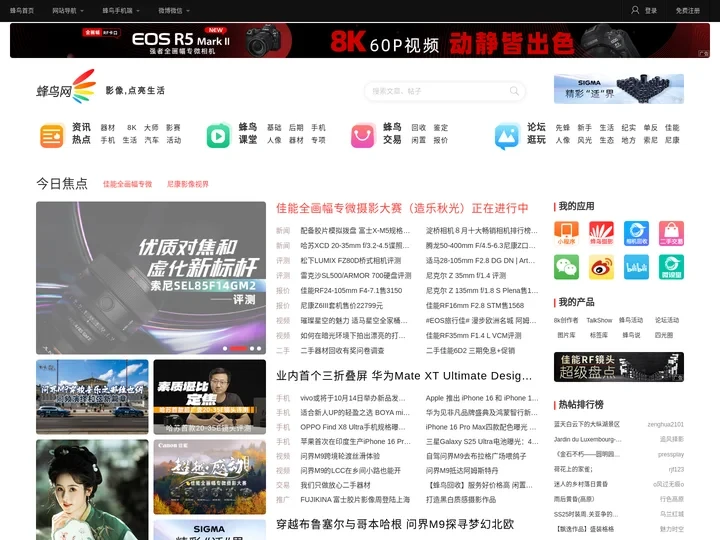
Task: Open 佳能全画幅专微摄影大赛 red headline
Action: [402, 208]
